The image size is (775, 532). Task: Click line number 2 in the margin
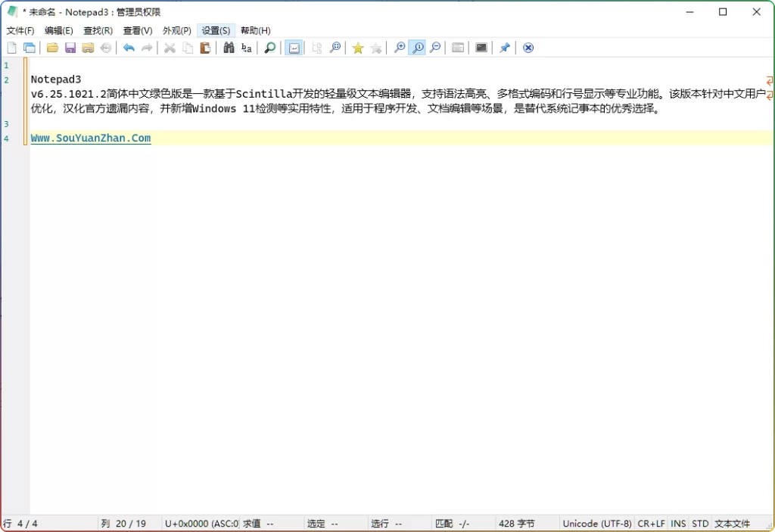click(7, 79)
